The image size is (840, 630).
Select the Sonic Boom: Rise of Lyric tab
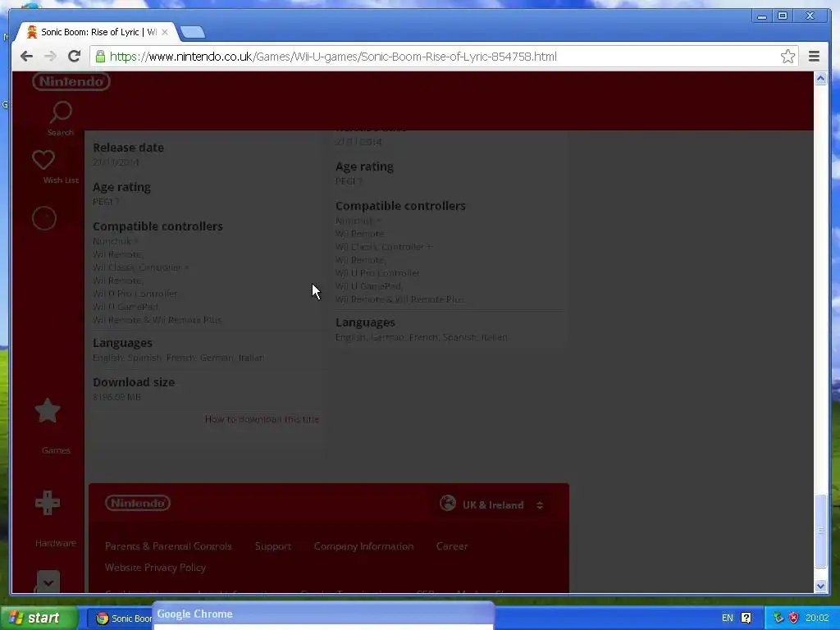(95, 32)
